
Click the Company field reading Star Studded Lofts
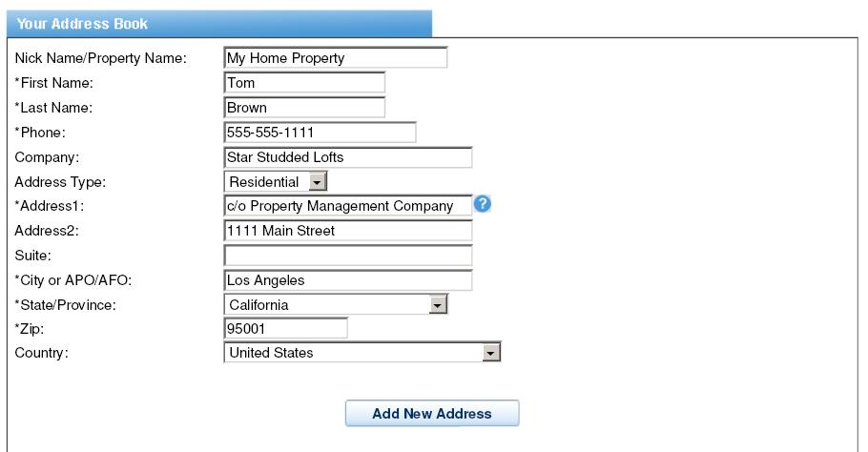click(347, 157)
